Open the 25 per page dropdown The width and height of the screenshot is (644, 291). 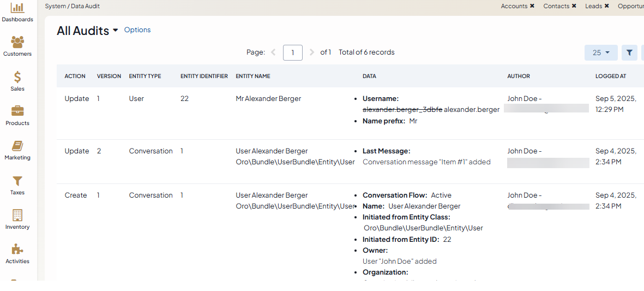pos(600,52)
